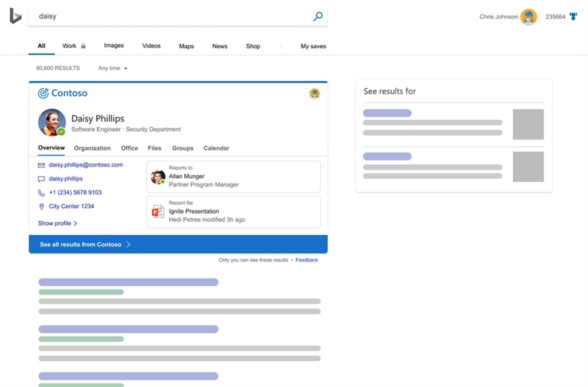Viewport: 588px width, 387px height.
Task: Open the Groups profile tab
Action: click(183, 148)
